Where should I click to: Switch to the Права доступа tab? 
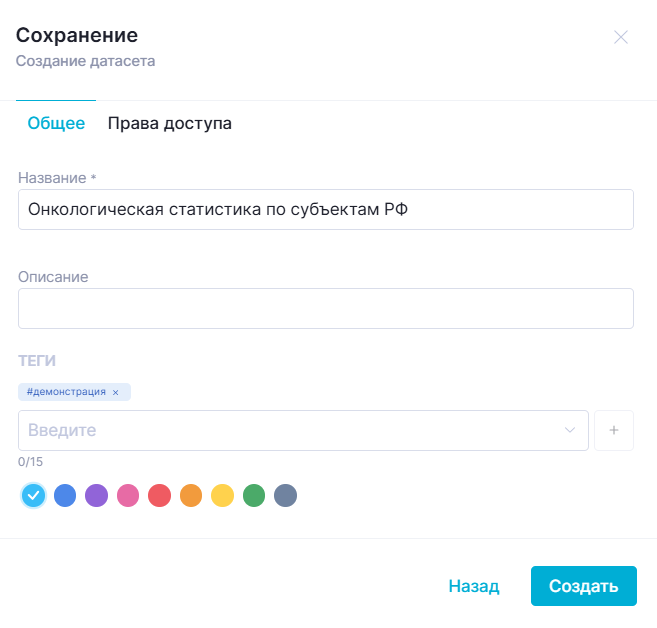(x=169, y=124)
